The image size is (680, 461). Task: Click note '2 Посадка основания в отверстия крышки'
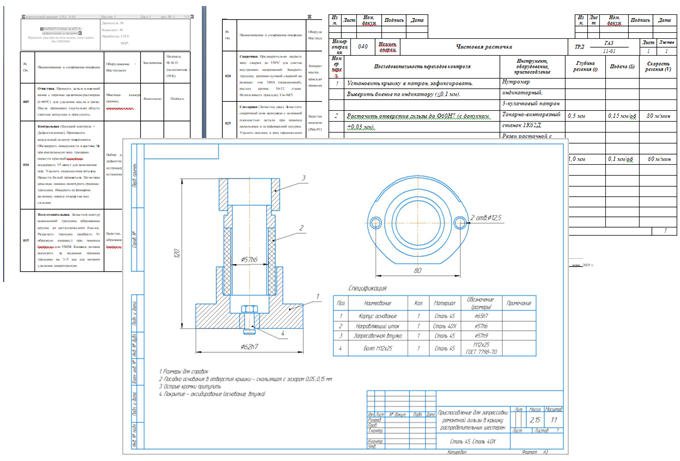(x=245, y=379)
